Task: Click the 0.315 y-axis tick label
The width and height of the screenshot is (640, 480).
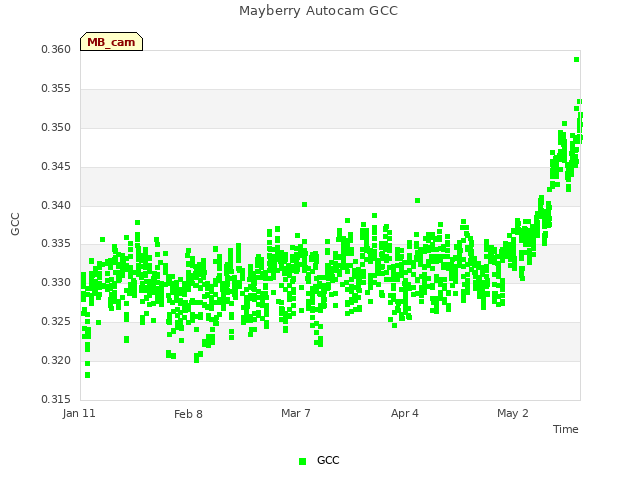Action: click(56, 399)
